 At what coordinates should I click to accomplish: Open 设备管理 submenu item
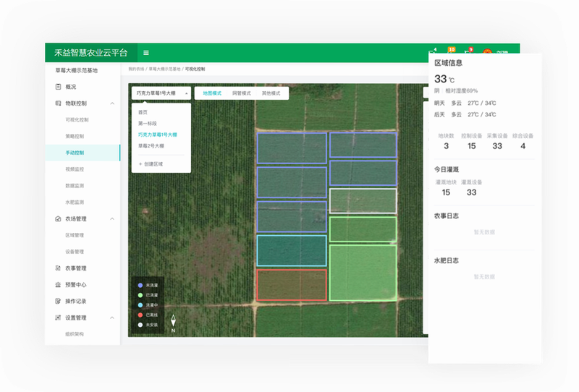point(75,252)
